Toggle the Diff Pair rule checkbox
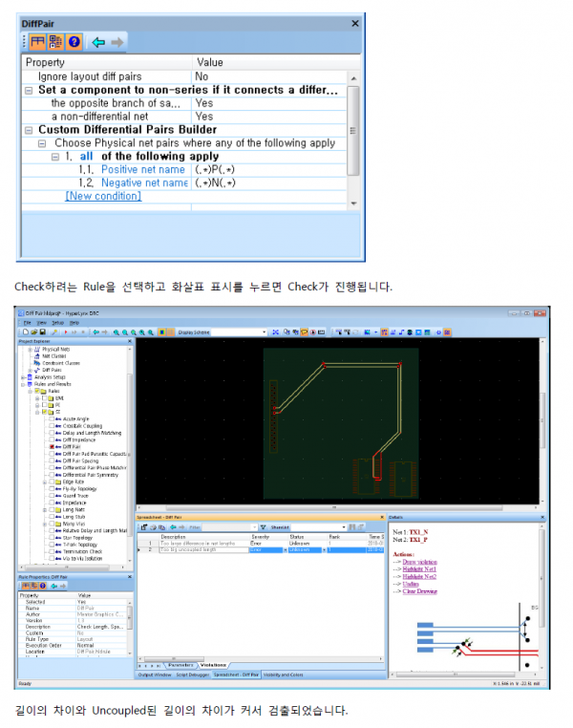The height and width of the screenshot is (728, 573). click(51, 446)
